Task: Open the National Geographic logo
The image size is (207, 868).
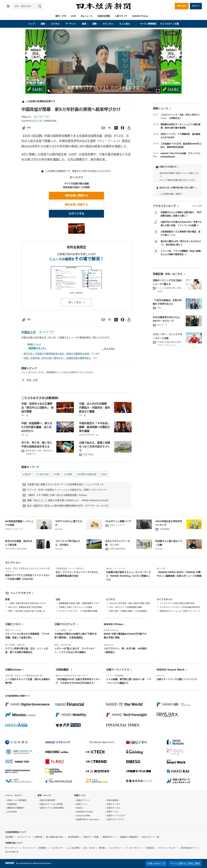Action: click(x=54, y=771)
